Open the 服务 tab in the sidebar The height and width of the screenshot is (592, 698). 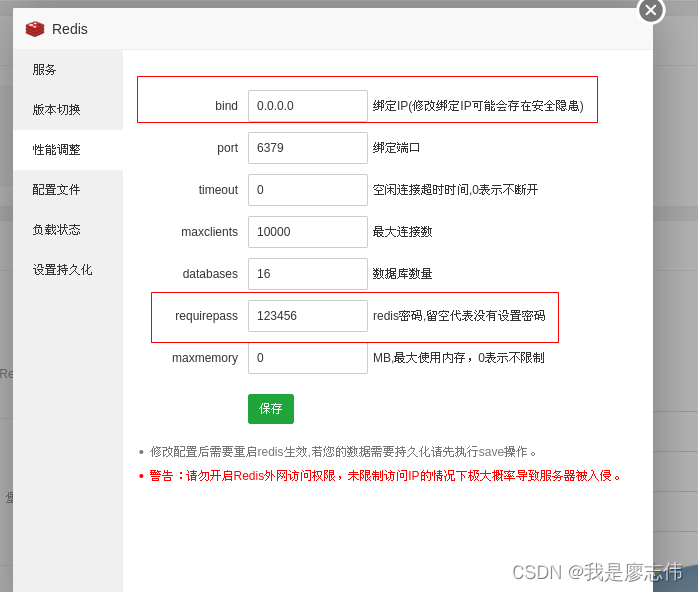click(x=68, y=70)
